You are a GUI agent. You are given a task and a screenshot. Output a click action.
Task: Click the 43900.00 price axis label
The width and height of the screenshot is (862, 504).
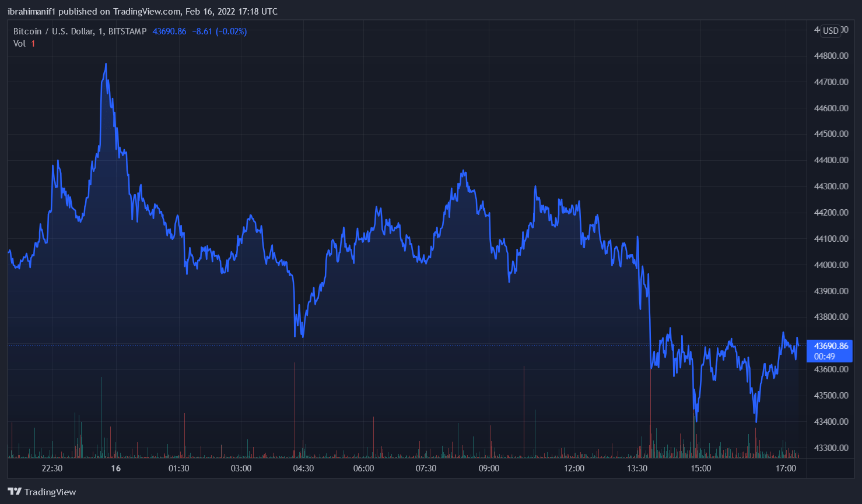pyautogui.click(x=831, y=291)
